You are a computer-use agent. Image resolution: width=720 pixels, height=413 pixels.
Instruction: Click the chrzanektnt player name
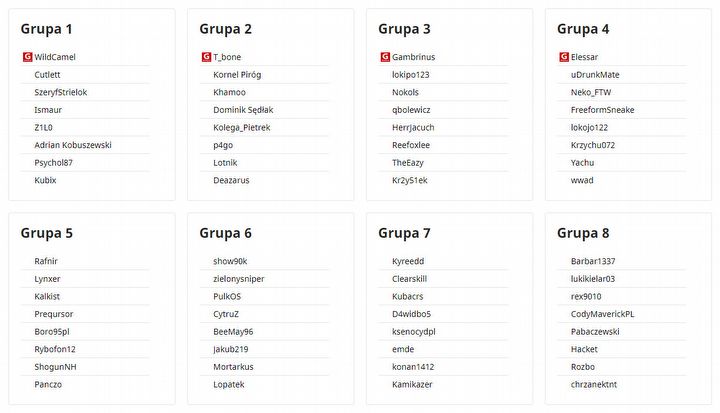(594, 384)
